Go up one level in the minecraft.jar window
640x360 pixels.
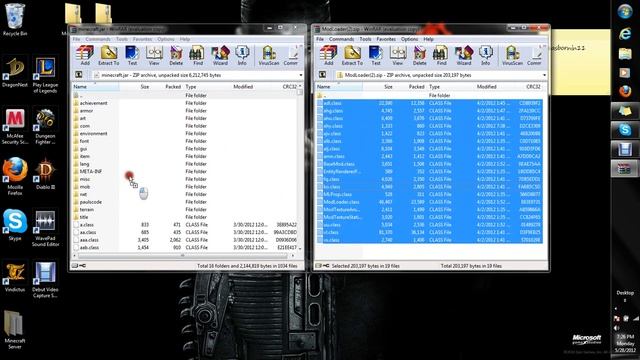pos(79,75)
